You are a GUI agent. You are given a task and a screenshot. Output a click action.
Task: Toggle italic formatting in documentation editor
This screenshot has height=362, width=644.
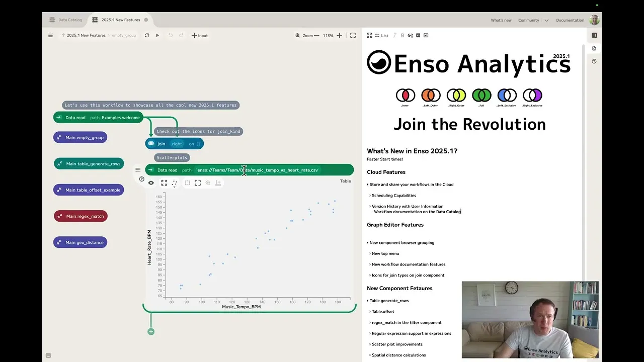395,35
